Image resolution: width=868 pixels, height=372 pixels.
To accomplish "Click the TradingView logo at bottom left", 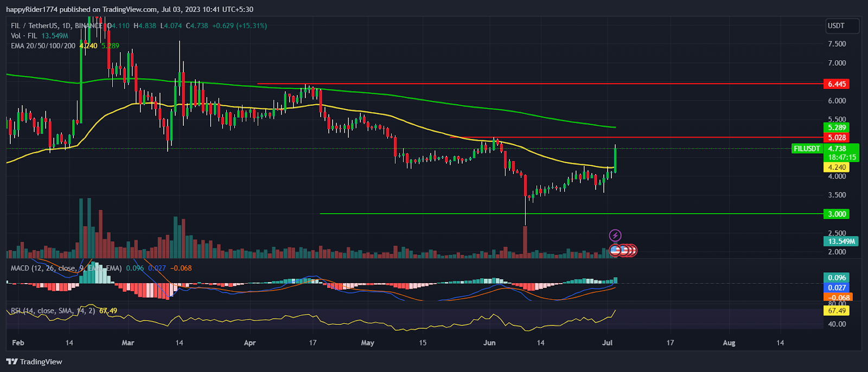I will (34, 362).
